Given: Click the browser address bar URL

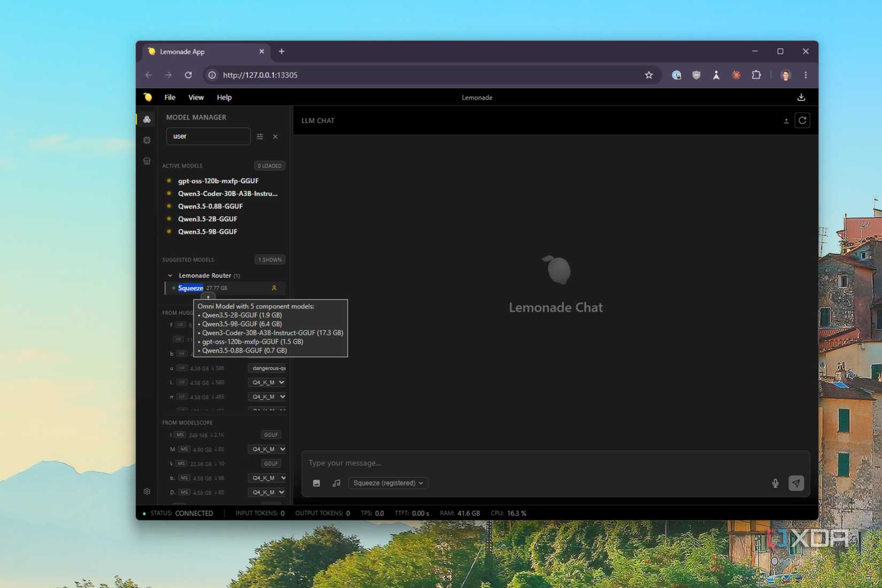Looking at the screenshot, I should [260, 75].
